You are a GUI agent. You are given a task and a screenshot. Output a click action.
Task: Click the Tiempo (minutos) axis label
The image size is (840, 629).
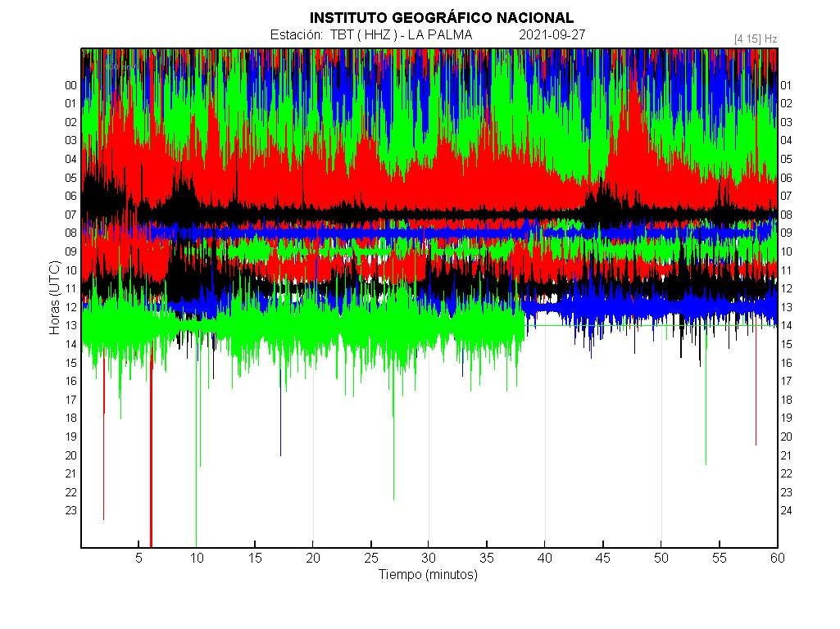pyautogui.click(x=428, y=574)
